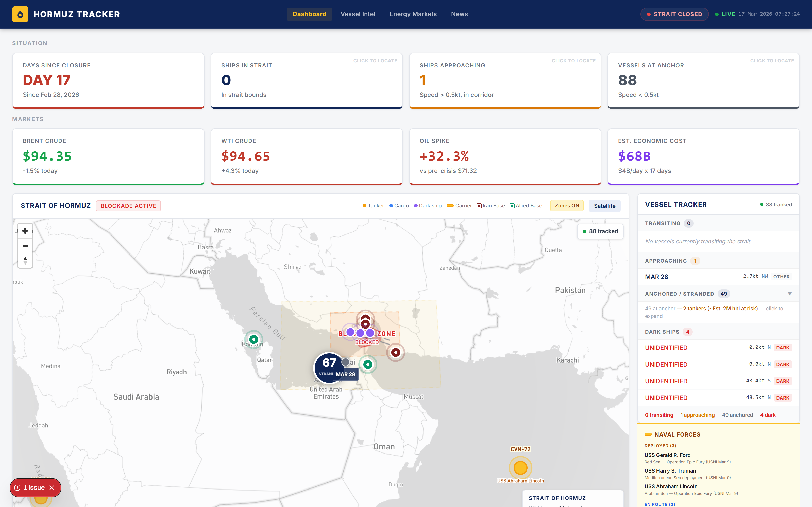Click the Tanker legend color dot
Screen dimensions: 812x507
364,206
